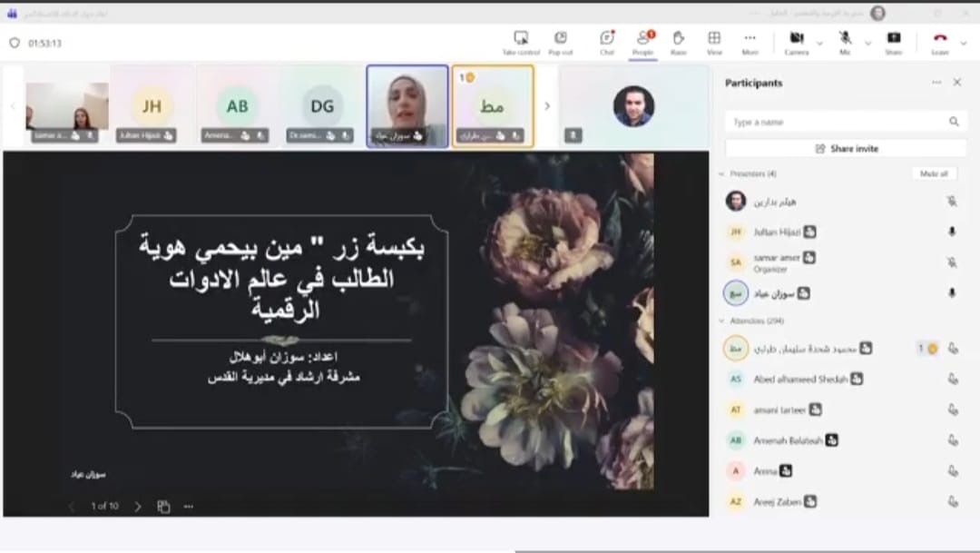980x553 pixels.
Task: Select the People tab in toolbar
Action: pos(643,38)
